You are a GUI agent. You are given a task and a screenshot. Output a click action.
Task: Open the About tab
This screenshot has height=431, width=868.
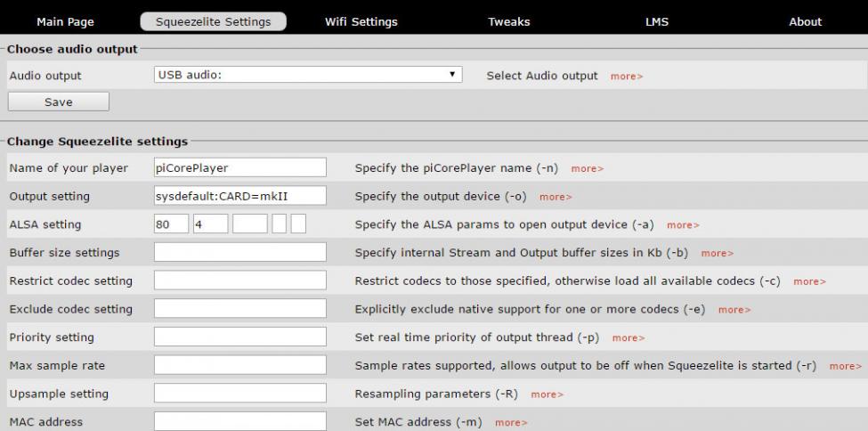tap(805, 21)
